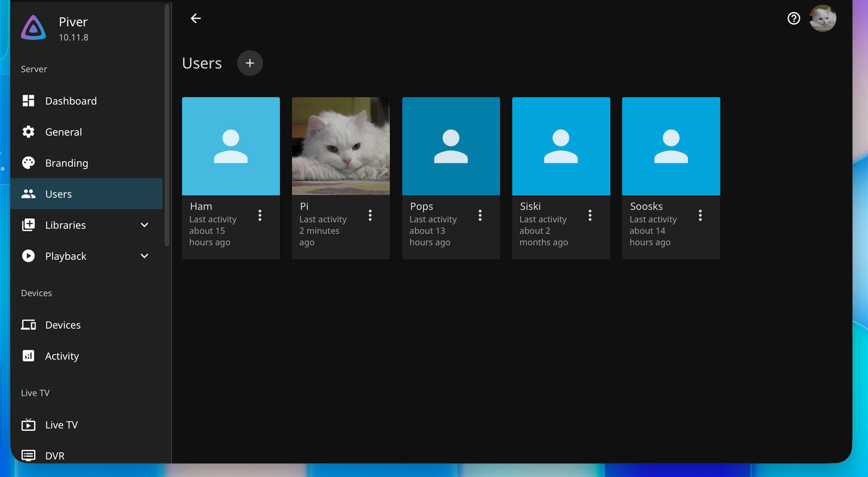
Task: Open Ham's three-dot options menu
Action: [x=260, y=215]
